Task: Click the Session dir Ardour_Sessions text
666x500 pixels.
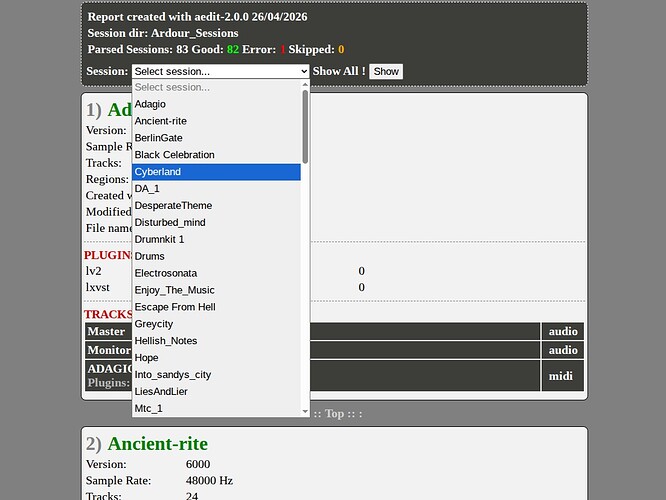Action: (163, 33)
